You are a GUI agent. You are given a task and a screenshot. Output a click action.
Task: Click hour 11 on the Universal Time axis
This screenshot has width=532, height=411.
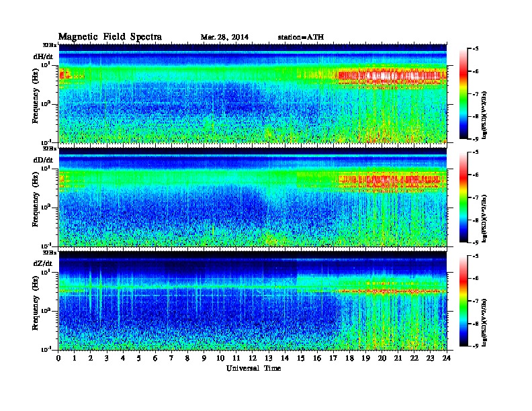[x=236, y=358]
